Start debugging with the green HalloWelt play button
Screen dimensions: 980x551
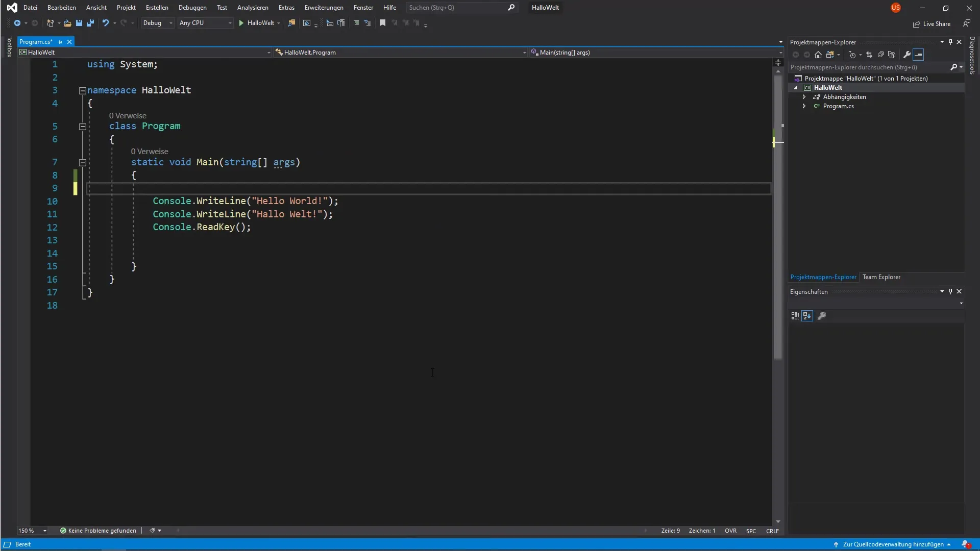[257, 23]
